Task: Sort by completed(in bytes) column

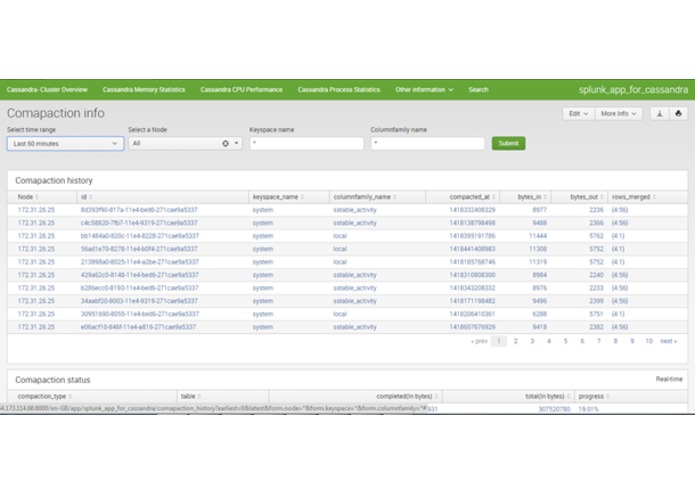Action: pos(407,396)
